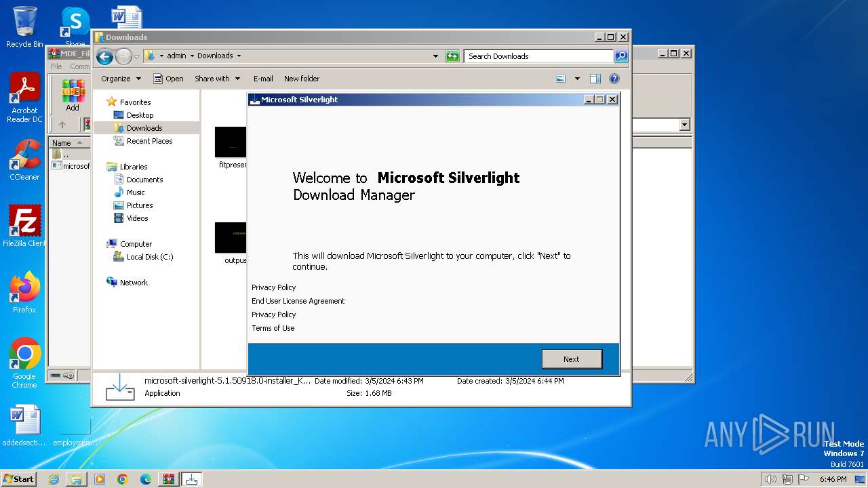Click volume icon in system tray
The width and height of the screenshot is (868, 488).
coord(771,479)
